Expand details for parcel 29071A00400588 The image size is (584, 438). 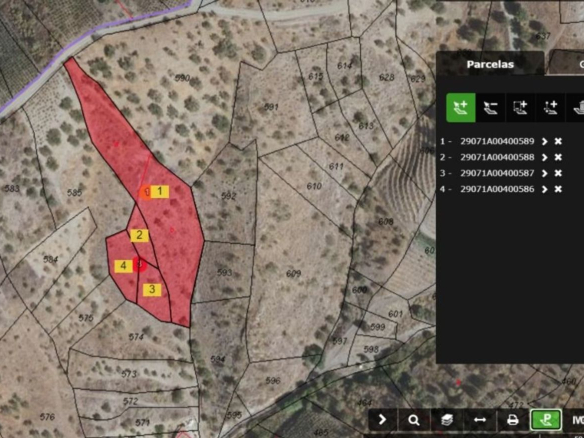(x=545, y=158)
